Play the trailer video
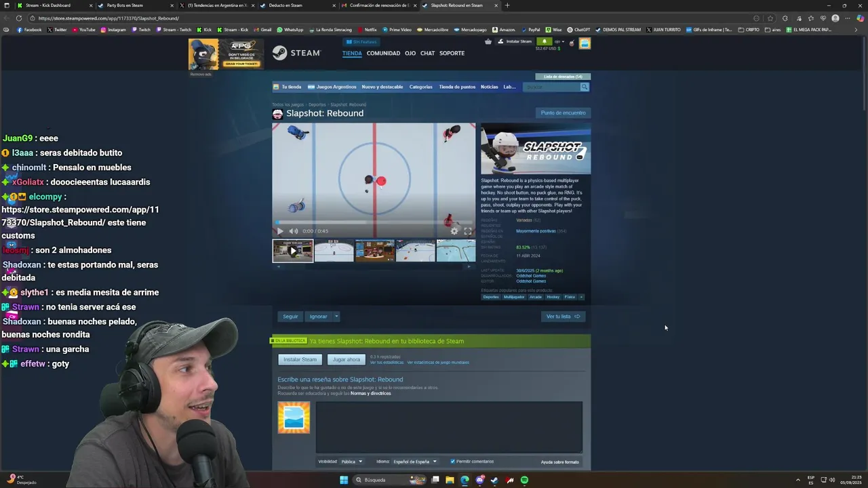This screenshot has width=868, height=488. point(280,231)
